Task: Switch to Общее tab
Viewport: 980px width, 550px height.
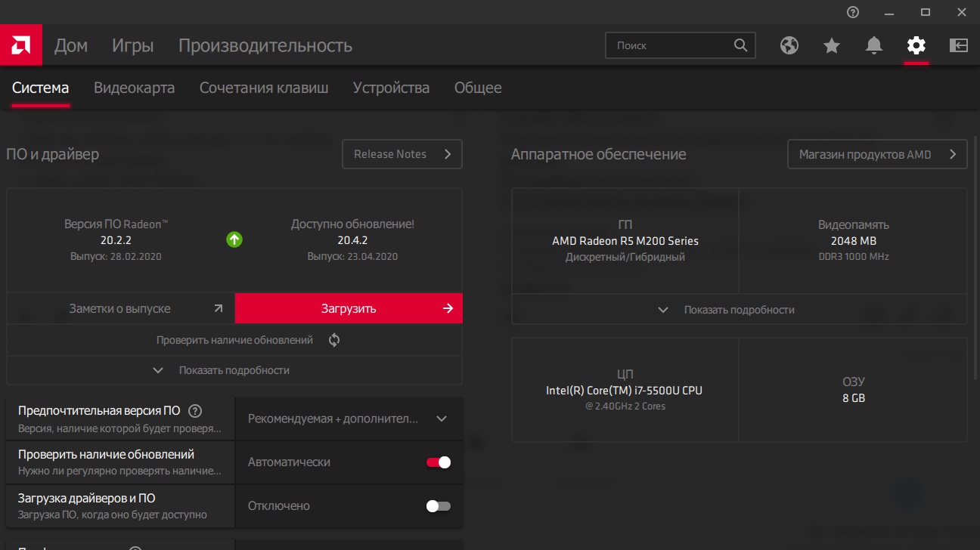Action: pyautogui.click(x=478, y=88)
